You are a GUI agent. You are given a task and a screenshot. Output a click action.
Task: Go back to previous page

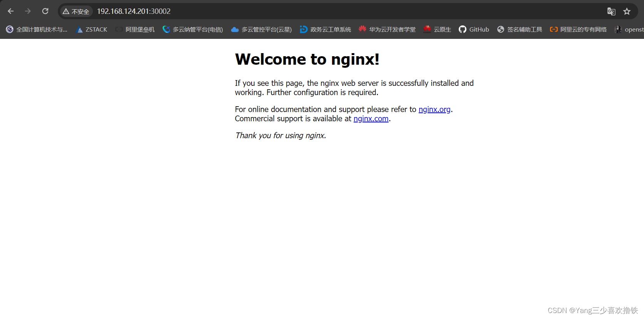pyautogui.click(x=11, y=11)
